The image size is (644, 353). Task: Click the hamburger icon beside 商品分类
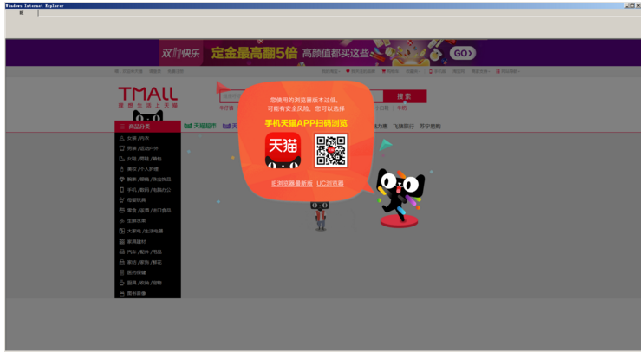(121, 127)
